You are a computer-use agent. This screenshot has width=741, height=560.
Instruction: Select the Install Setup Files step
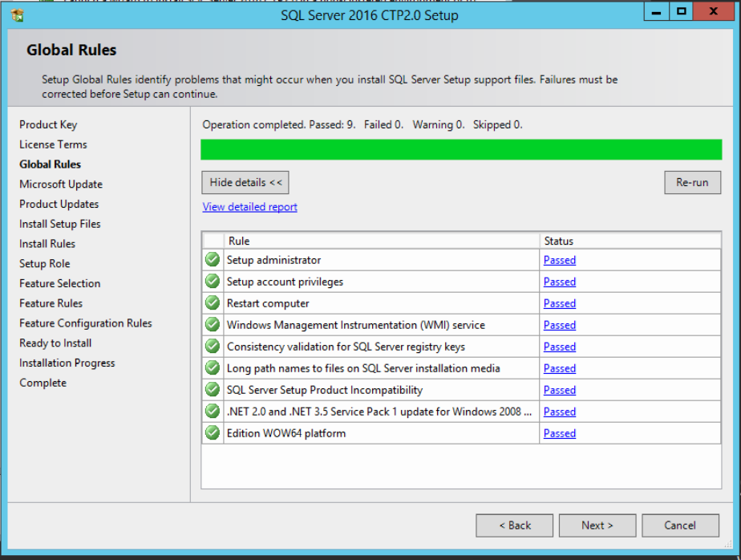[60, 224]
